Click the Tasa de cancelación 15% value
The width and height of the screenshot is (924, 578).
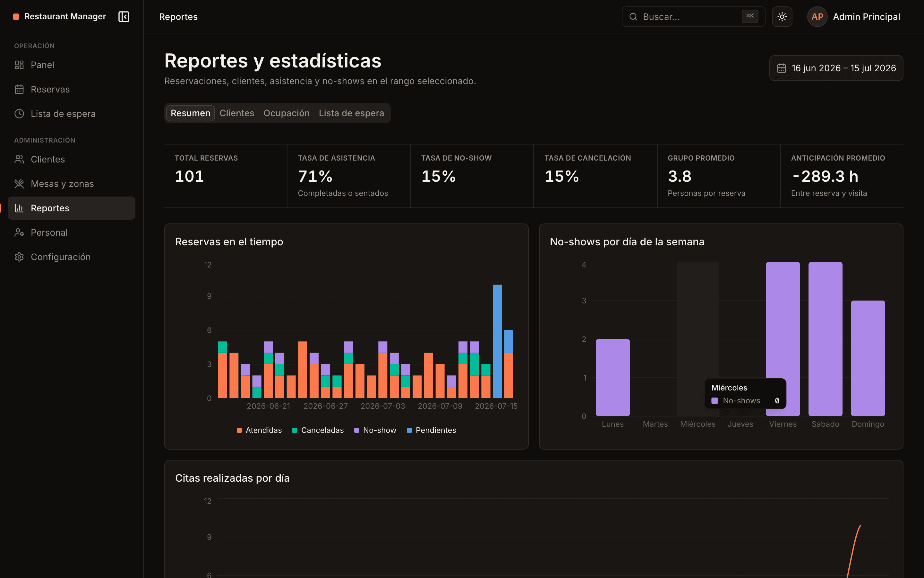562,176
